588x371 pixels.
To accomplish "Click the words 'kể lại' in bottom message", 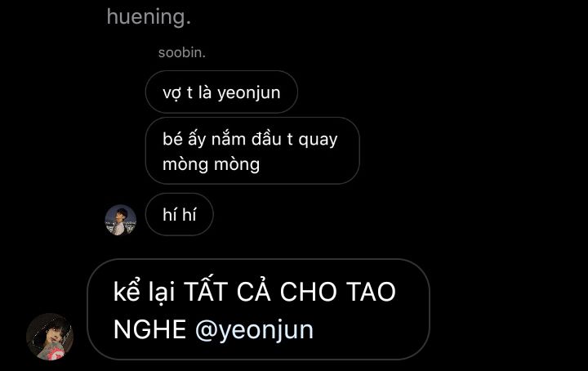I will 145,292.
